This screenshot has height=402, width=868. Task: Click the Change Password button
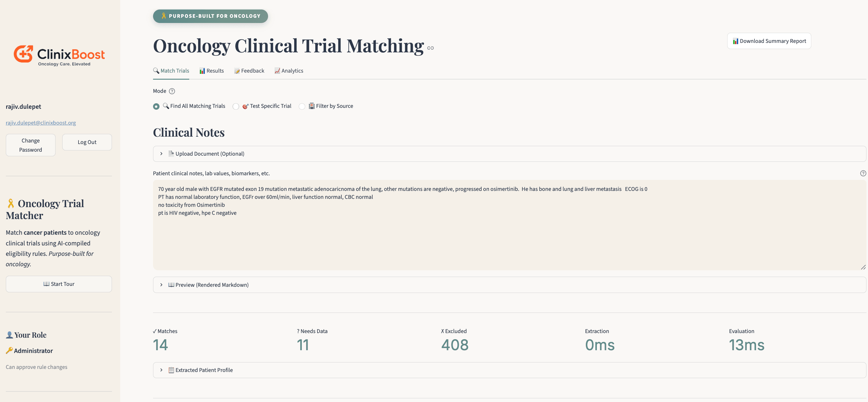[x=31, y=145]
